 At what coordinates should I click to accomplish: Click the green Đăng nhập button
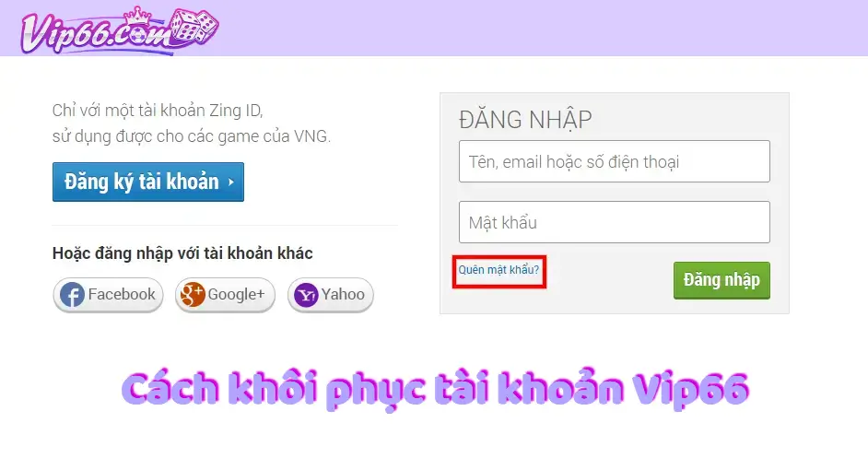[x=721, y=280]
